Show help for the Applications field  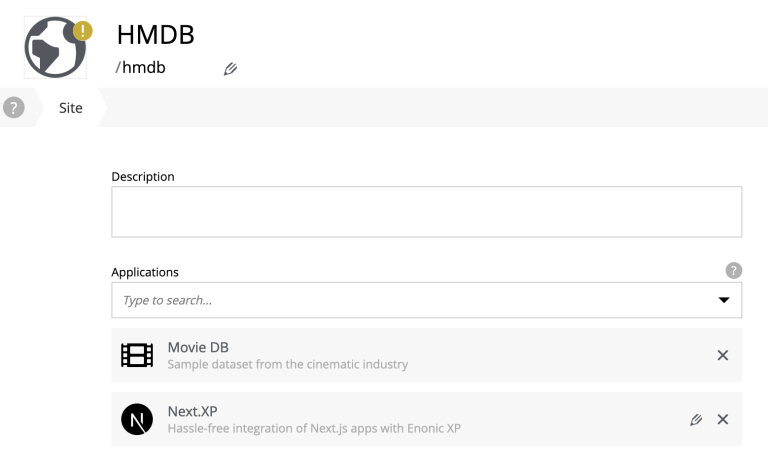click(733, 270)
